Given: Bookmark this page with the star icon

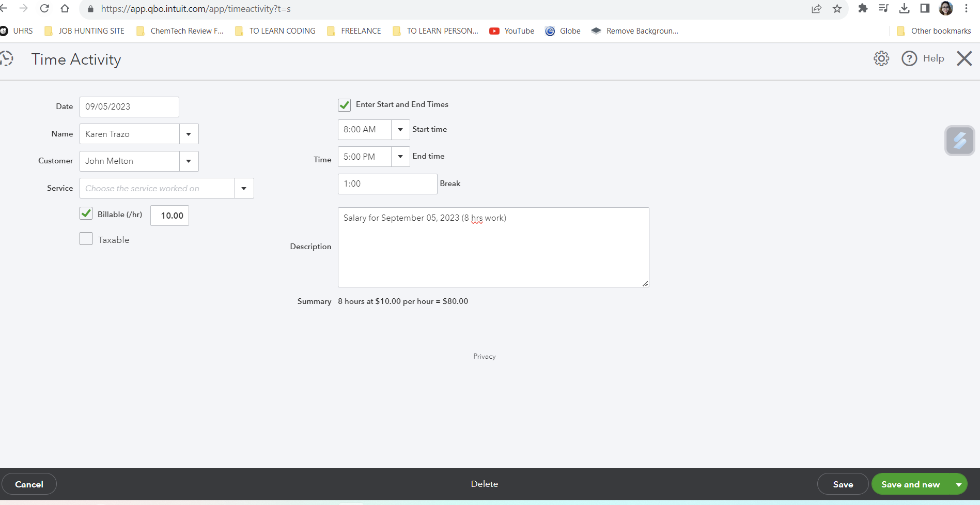Looking at the screenshot, I should click(837, 9).
